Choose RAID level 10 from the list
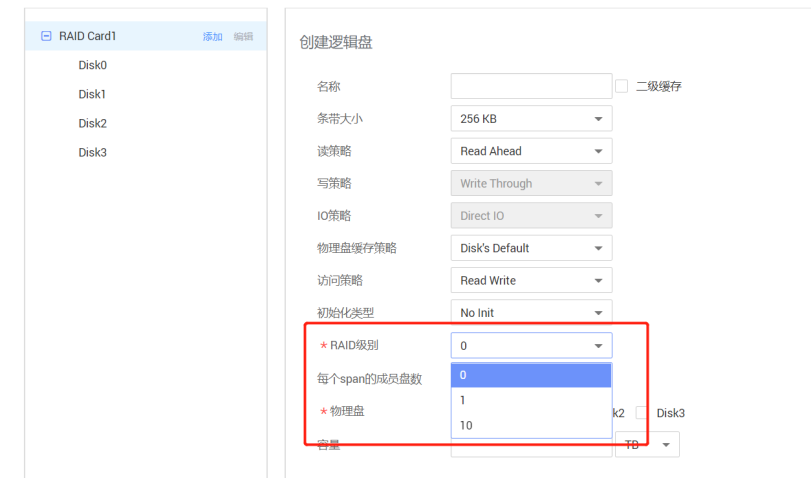Image resolution: width=812 pixels, height=479 pixels. coord(530,425)
